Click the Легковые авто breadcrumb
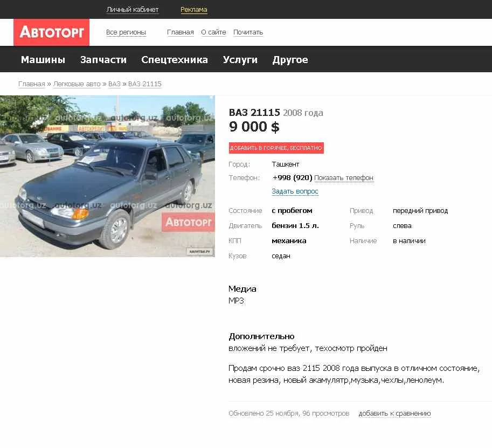The image size is (492, 448). pos(77,84)
